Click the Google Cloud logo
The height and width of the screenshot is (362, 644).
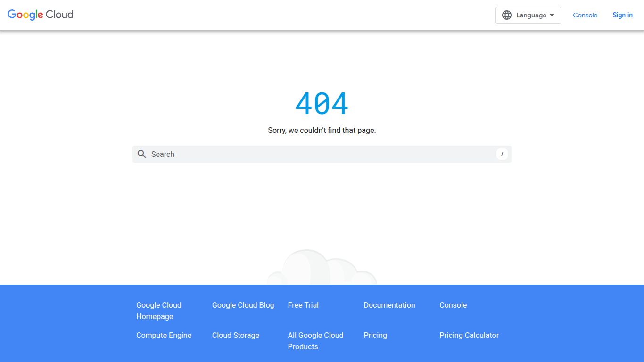40,15
